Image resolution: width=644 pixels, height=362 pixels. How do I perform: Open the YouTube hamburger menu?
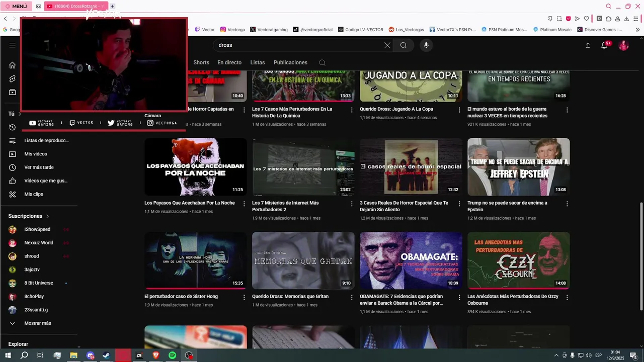tap(12, 45)
